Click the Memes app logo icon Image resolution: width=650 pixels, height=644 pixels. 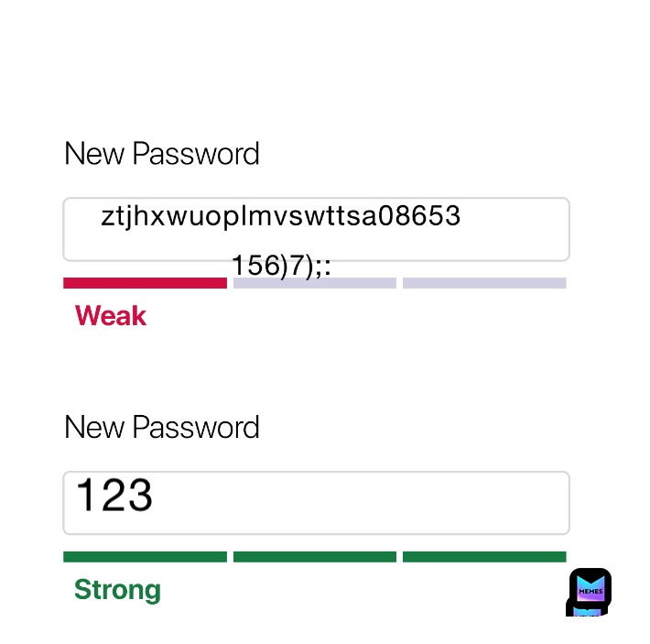click(x=590, y=587)
